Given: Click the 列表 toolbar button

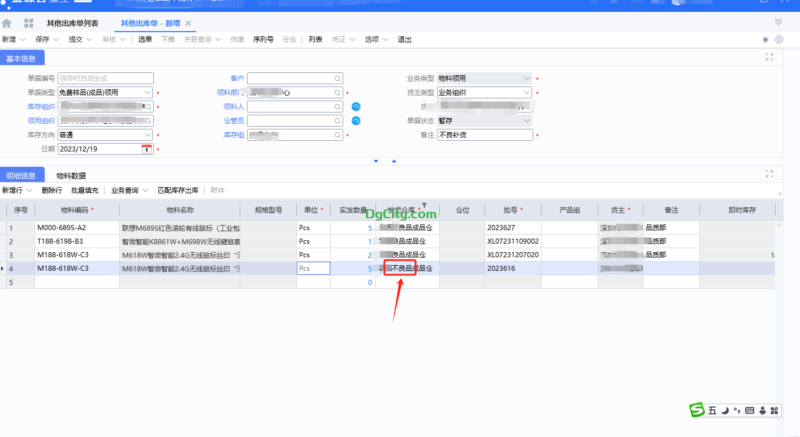Looking at the screenshot, I should (x=315, y=40).
